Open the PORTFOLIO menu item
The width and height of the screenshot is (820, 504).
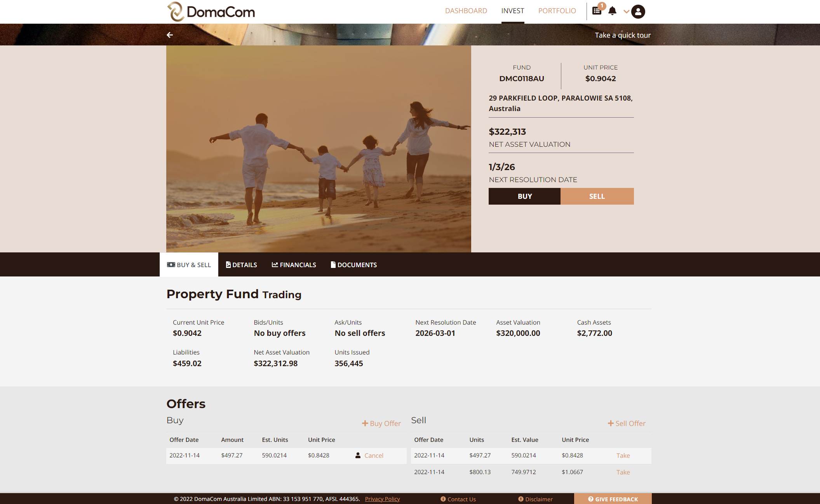(x=557, y=11)
